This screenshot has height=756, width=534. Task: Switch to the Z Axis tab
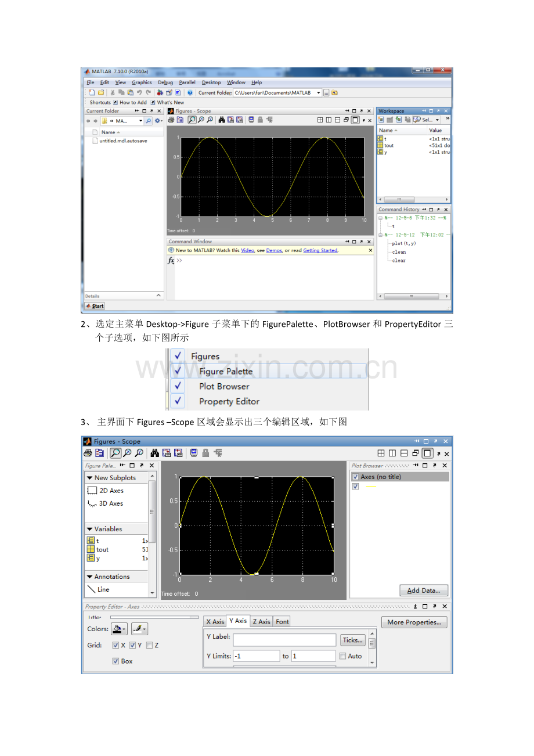(x=261, y=621)
